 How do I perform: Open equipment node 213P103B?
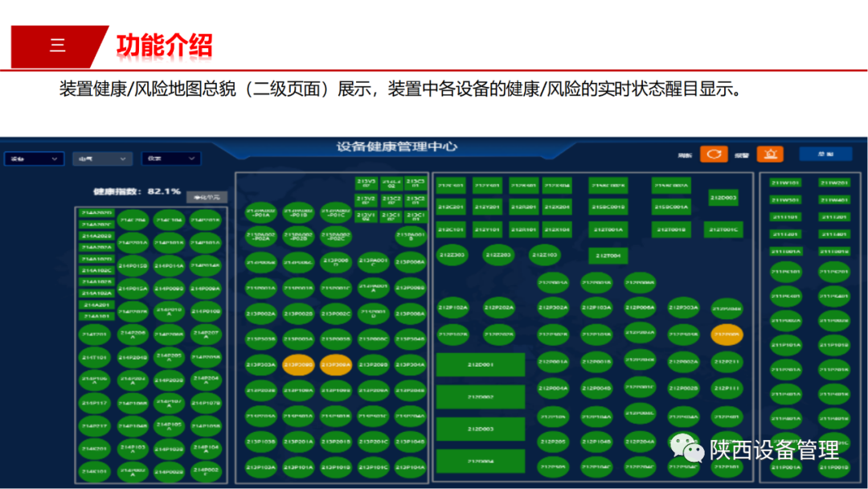(x=260, y=442)
